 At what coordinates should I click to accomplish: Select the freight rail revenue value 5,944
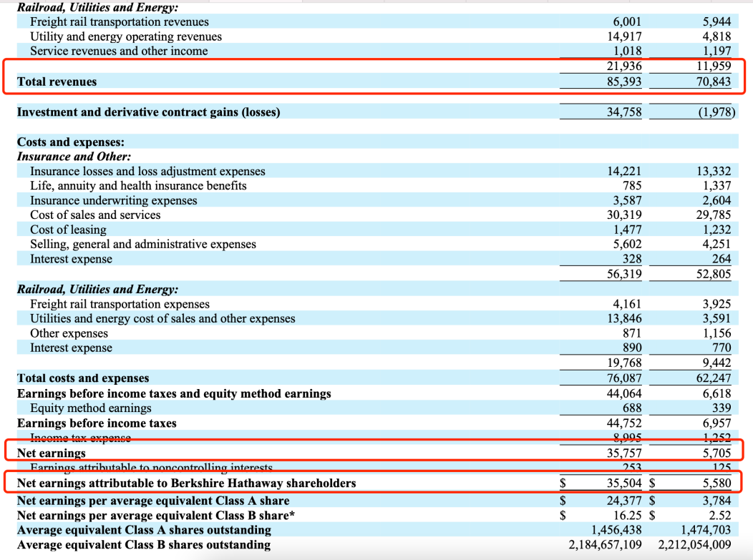[716, 21]
